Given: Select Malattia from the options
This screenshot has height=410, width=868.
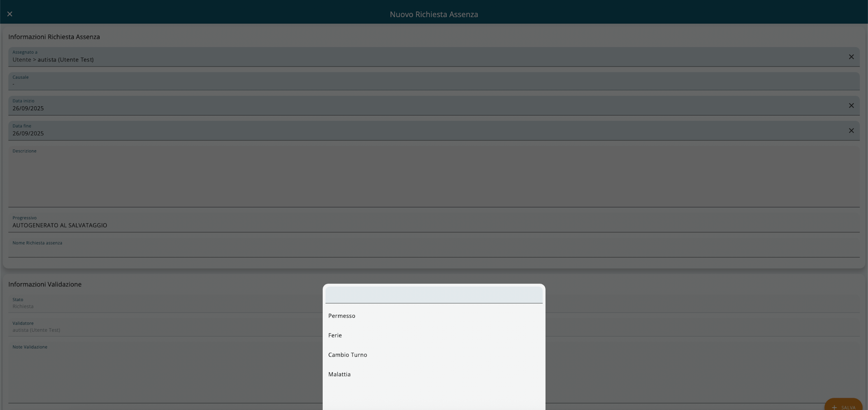Looking at the screenshot, I should pyautogui.click(x=340, y=374).
